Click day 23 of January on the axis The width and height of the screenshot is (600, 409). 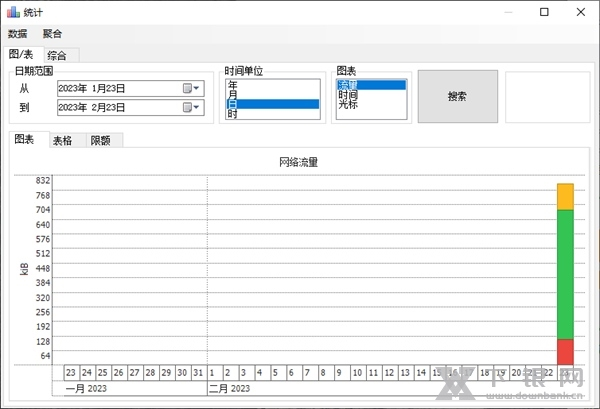[71, 373]
